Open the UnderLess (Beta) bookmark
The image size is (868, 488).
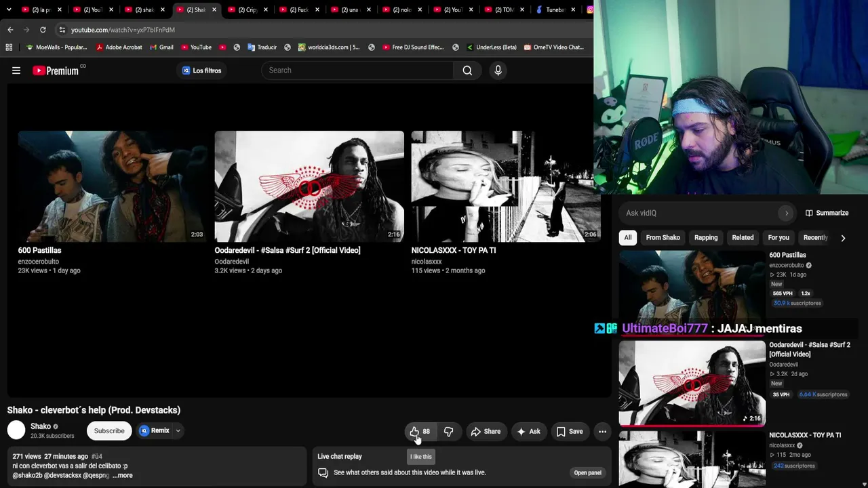tap(492, 47)
